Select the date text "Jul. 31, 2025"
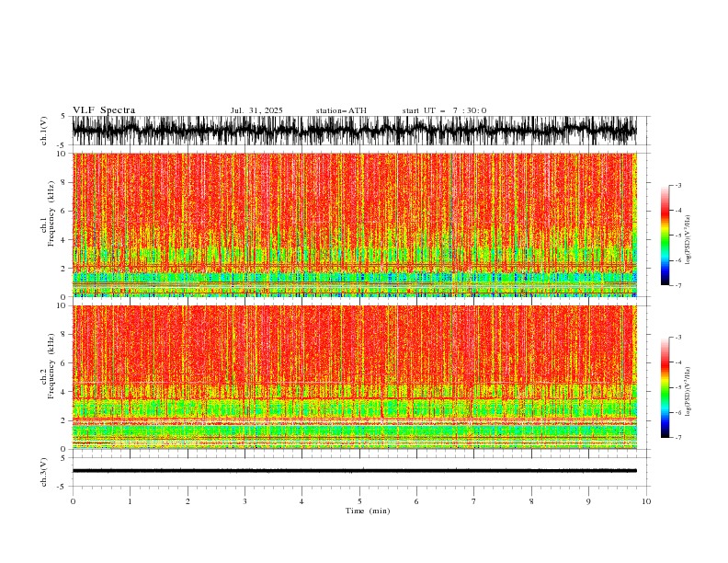Viewport: 728px width, 563px height. tap(256, 110)
